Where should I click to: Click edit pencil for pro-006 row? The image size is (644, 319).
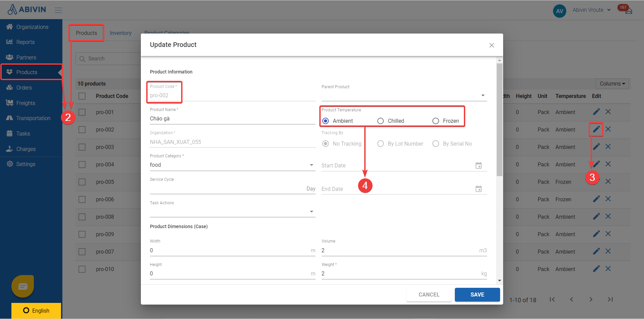[596, 199]
